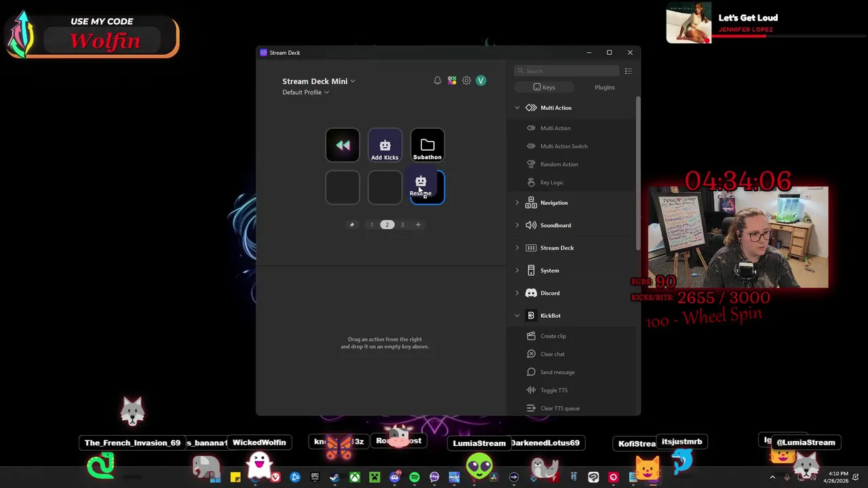
Task: Go to page 1
Action: [x=372, y=224]
